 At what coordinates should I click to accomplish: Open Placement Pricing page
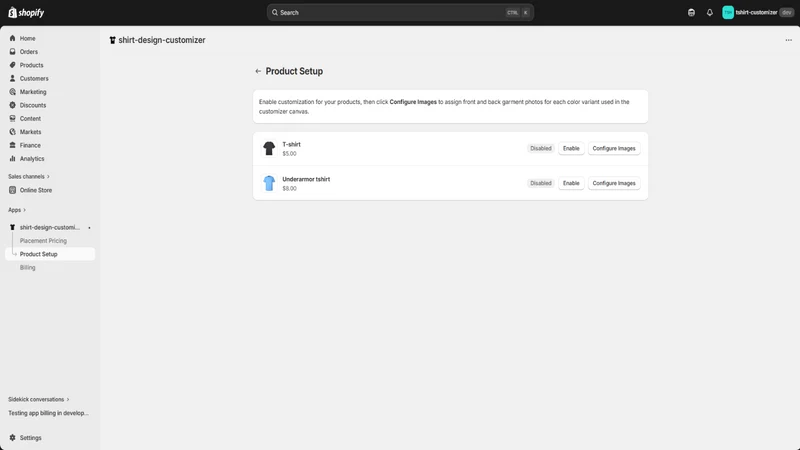click(43, 241)
